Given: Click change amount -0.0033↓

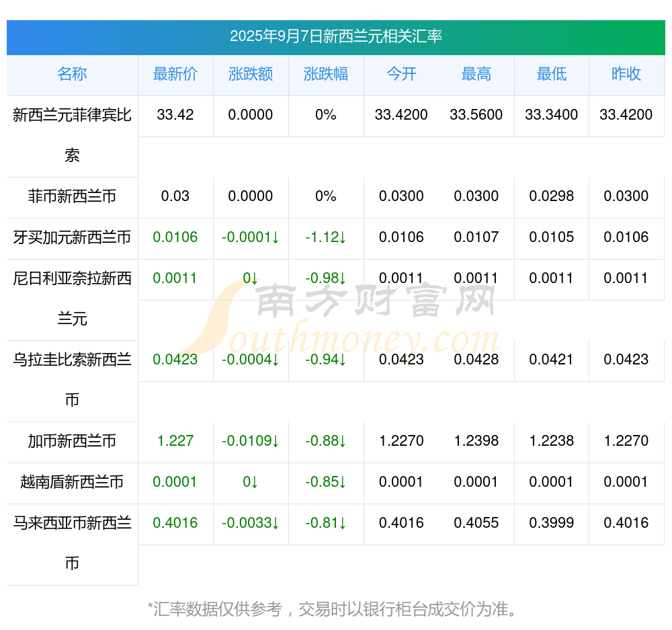Looking at the screenshot, I should (250, 523).
